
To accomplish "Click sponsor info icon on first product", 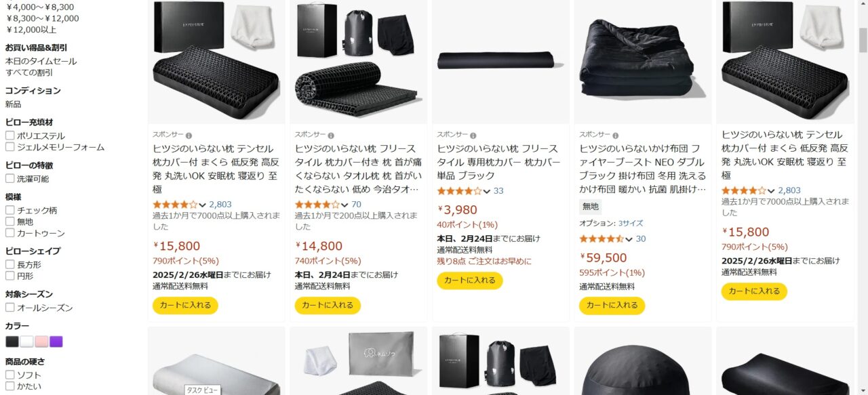I will (189, 136).
